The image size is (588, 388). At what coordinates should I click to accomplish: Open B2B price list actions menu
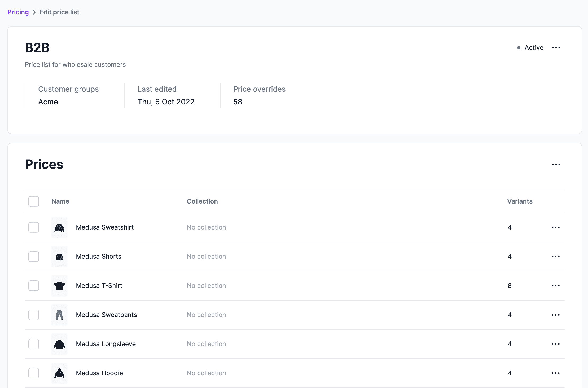pyautogui.click(x=556, y=48)
